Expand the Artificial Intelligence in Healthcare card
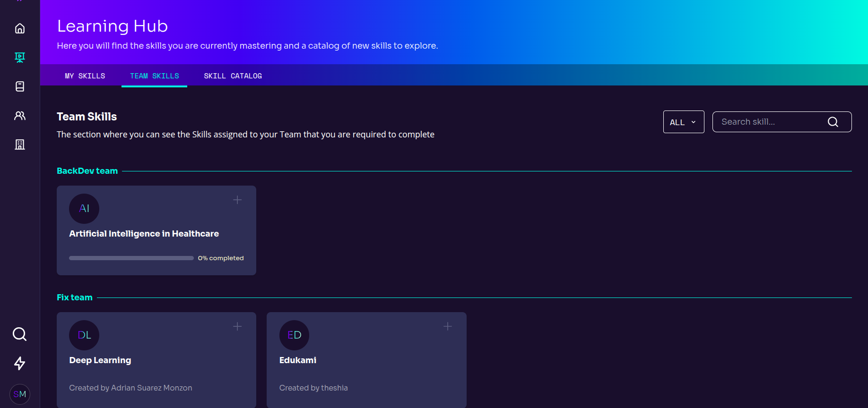The image size is (868, 408). [237, 200]
